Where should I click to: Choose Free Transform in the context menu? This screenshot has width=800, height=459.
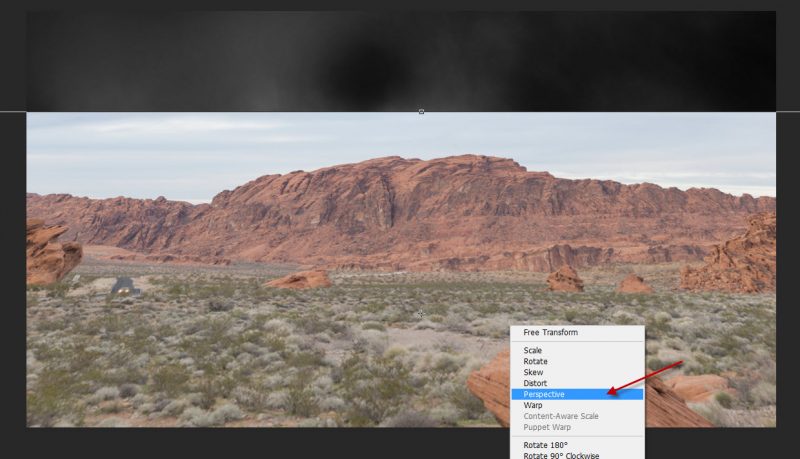(x=550, y=332)
